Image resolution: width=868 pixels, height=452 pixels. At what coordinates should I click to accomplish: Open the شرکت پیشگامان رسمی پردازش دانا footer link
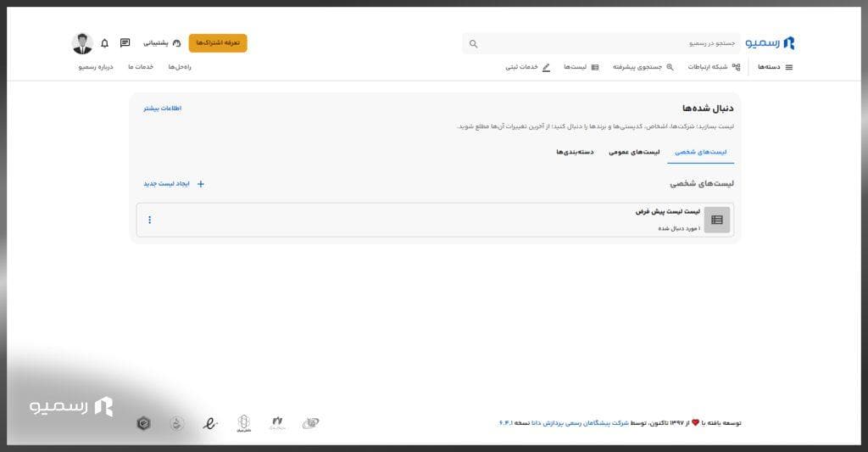pyautogui.click(x=580, y=423)
